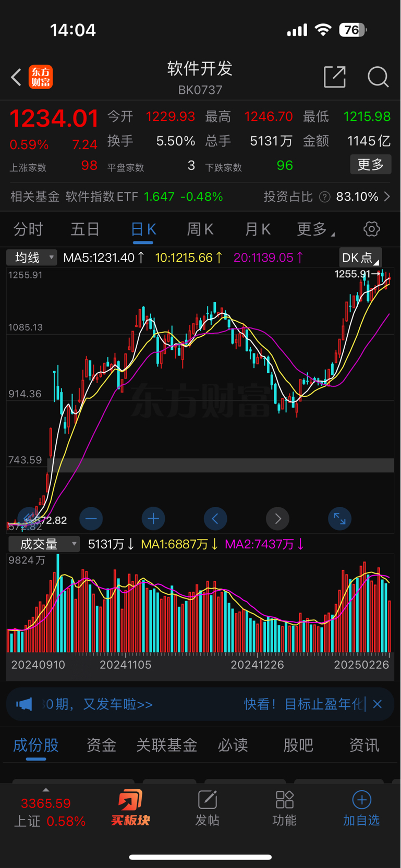Tap the 上涨家数 98 value

tap(89, 166)
